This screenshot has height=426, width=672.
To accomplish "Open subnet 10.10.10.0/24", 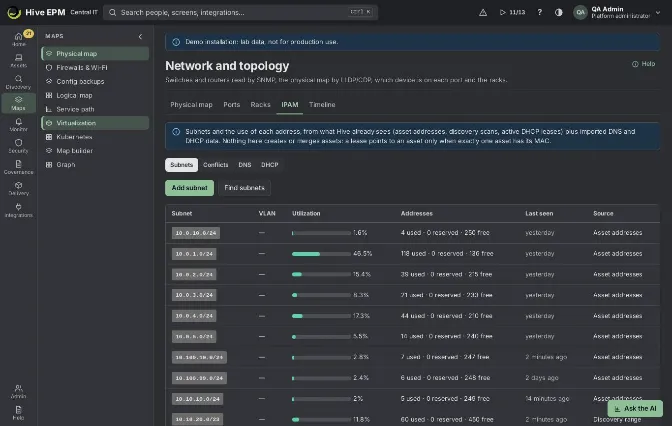I will point(198,399).
